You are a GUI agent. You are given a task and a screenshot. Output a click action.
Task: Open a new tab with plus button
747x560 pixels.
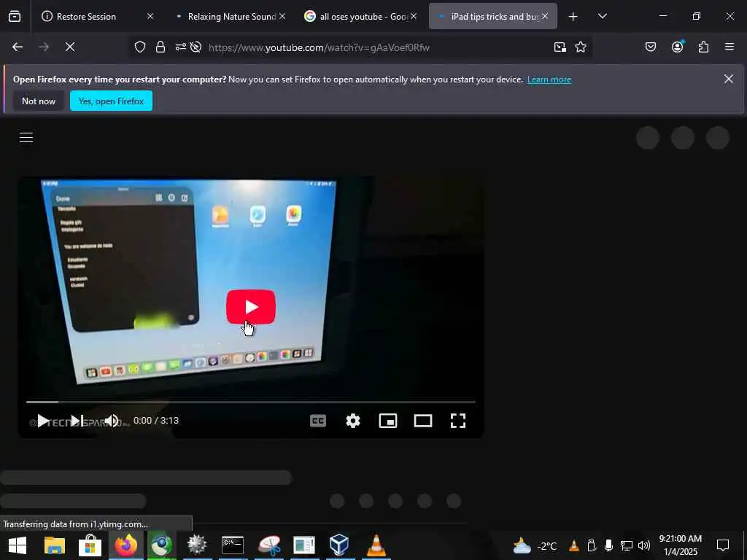click(573, 17)
